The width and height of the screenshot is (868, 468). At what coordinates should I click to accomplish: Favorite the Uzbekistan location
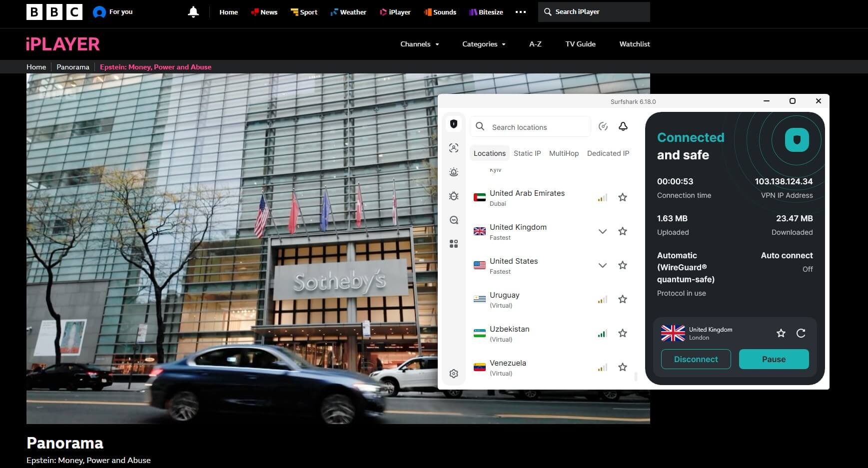pos(623,333)
